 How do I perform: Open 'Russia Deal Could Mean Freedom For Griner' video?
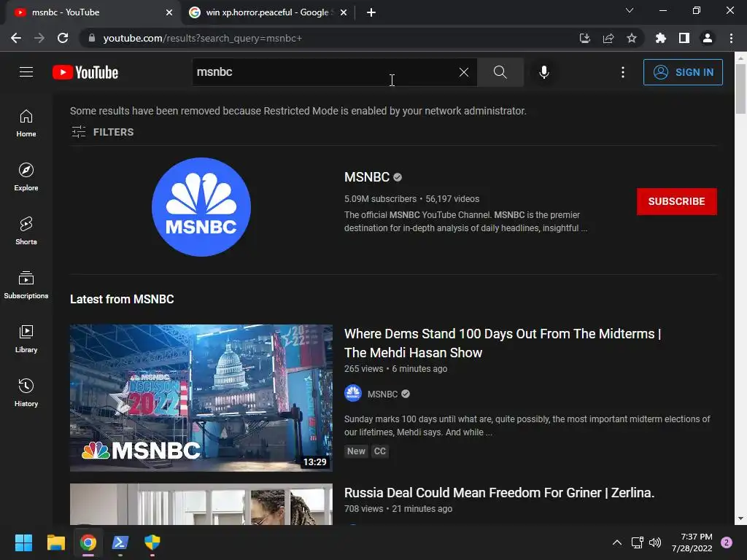pos(499,493)
